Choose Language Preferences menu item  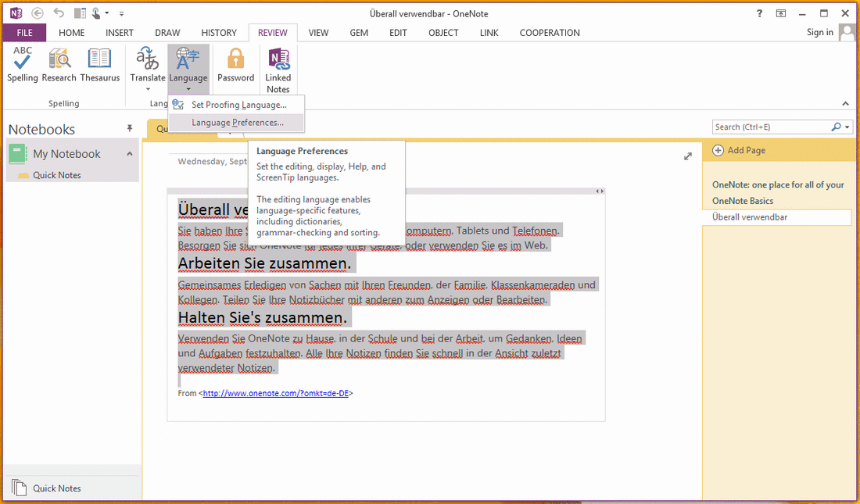pos(236,123)
